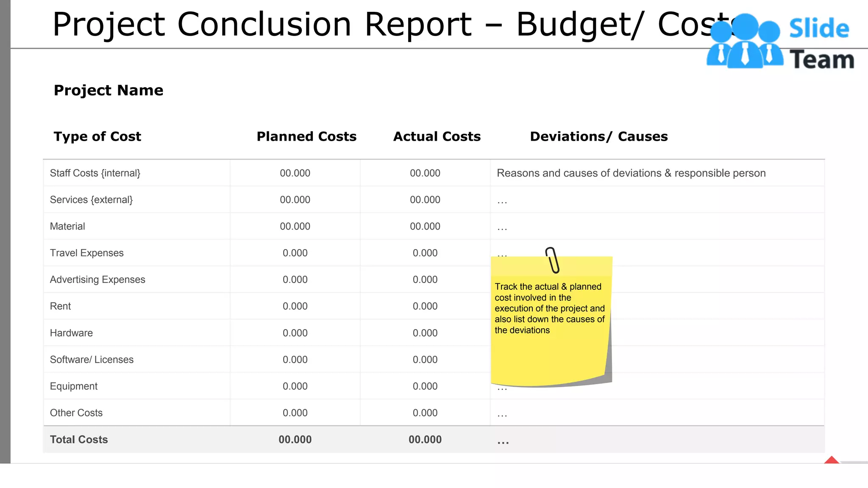
Task: Click planned cost value for Software/ Licenses
Action: click(x=295, y=360)
